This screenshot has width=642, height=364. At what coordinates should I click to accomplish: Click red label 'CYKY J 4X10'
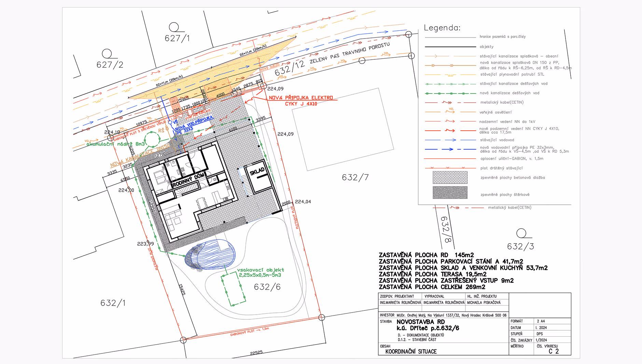pyautogui.click(x=301, y=104)
